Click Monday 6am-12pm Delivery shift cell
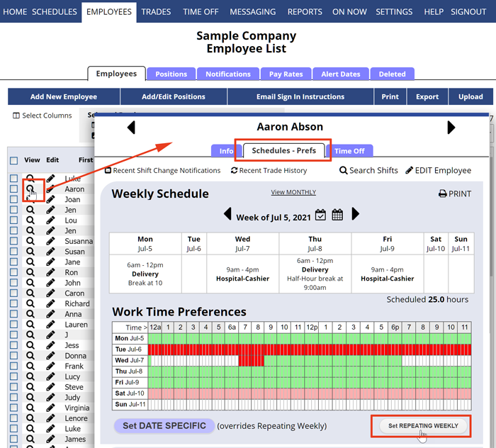 click(145, 274)
